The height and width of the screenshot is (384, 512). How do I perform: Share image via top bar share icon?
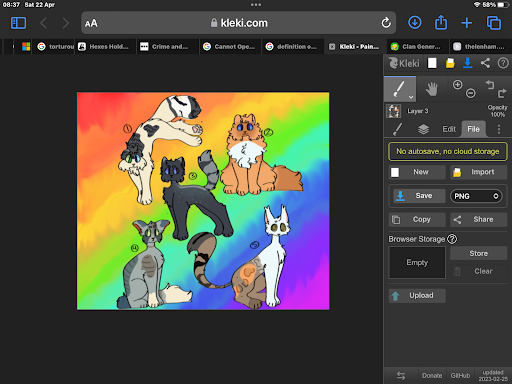(x=485, y=63)
